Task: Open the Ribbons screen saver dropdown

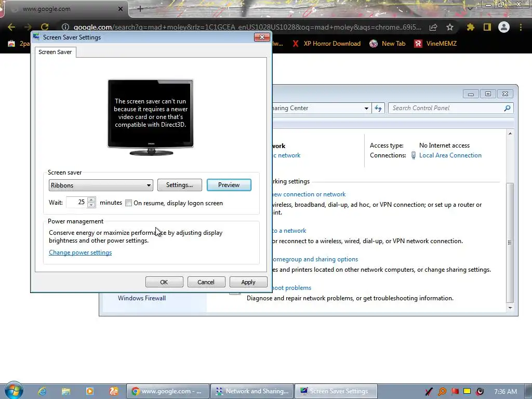Action: pyautogui.click(x=101, y=185)
